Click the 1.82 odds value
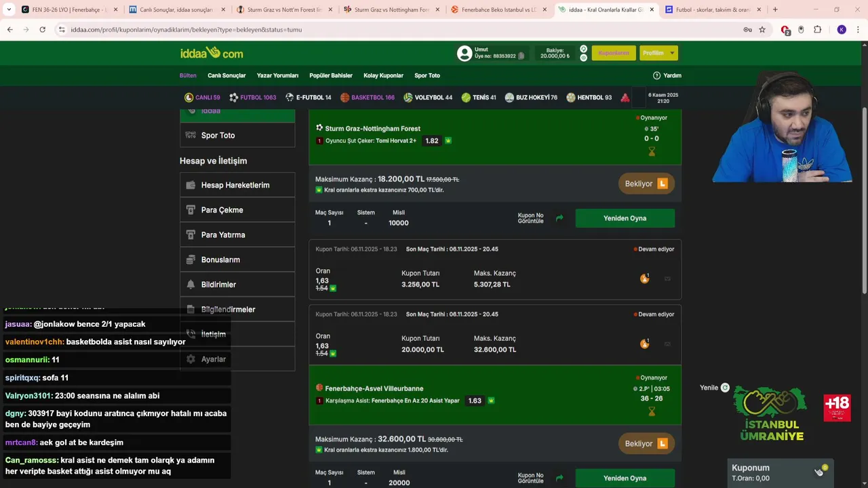This screenshot has width=868, height=488. coord(432,141)
